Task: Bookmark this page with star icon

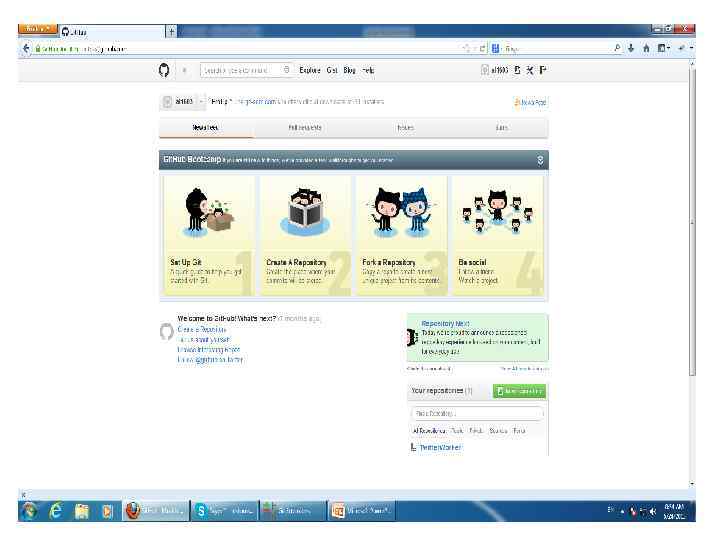Action: pos(467,48)
